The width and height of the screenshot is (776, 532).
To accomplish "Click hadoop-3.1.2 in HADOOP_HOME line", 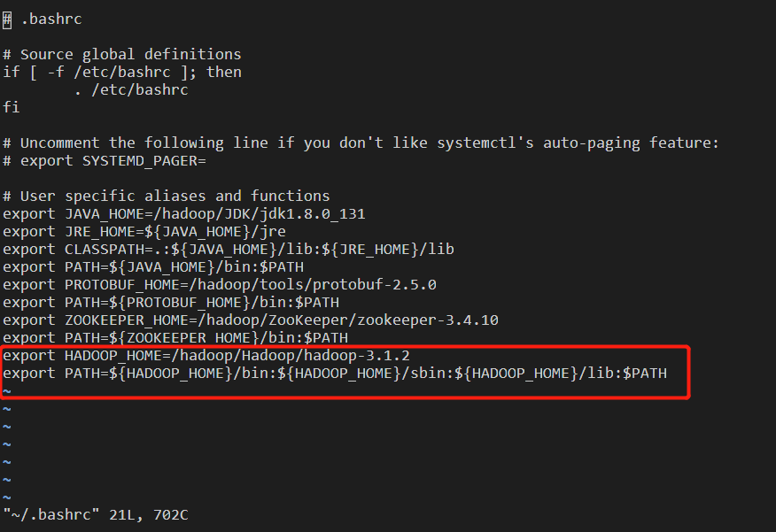I will (x=357, y=356).
